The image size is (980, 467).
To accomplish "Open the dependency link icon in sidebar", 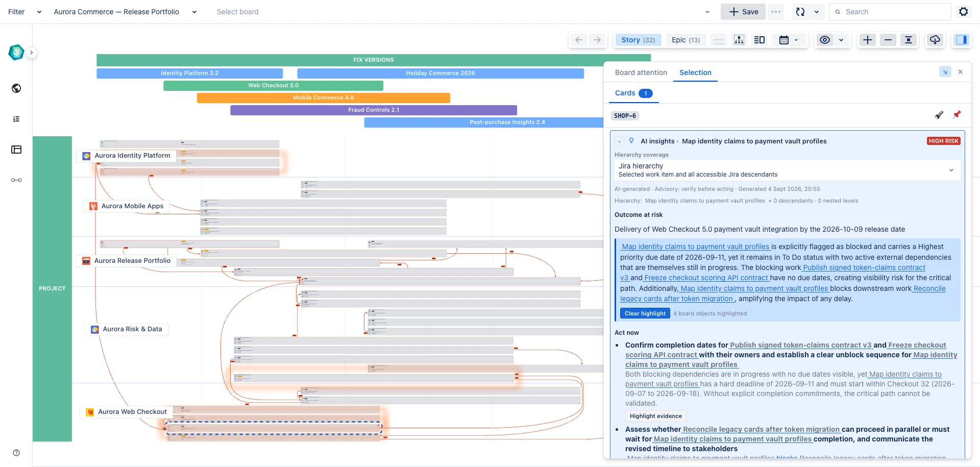I will (x=16, y=180).
